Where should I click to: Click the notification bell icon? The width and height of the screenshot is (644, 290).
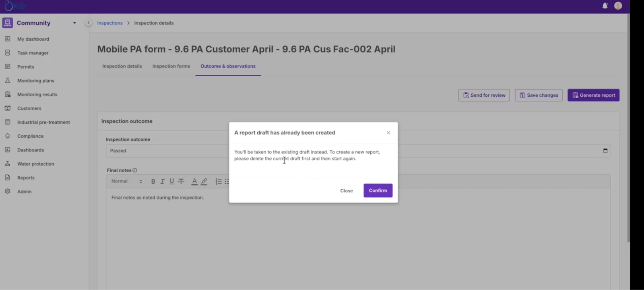(605, 6)
